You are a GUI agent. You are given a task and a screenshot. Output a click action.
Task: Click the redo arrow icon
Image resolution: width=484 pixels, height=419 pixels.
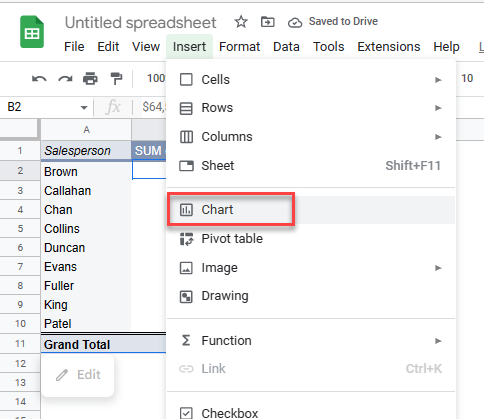pos(65,79)
